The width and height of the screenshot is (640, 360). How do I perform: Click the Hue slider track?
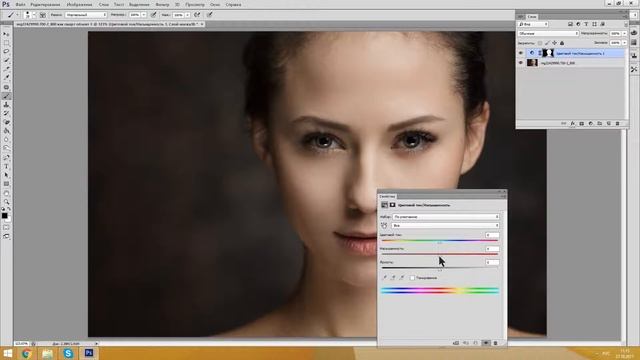point(440,240)
